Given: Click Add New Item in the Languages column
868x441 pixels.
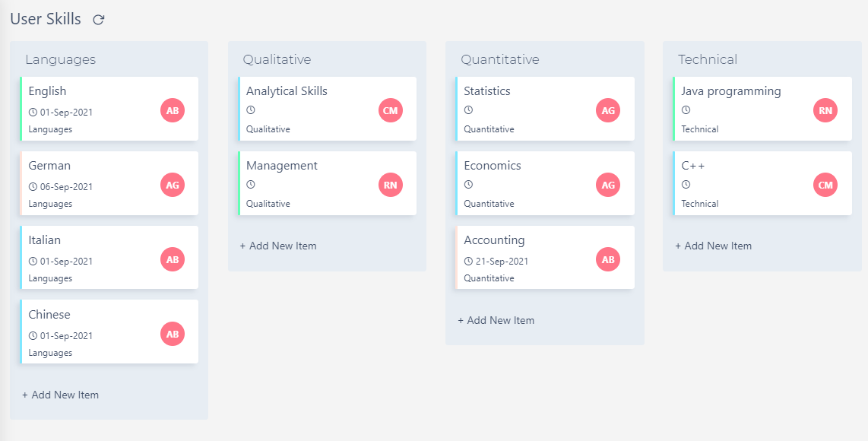Looking at the screenshot, I should click(x=61, y=395).
